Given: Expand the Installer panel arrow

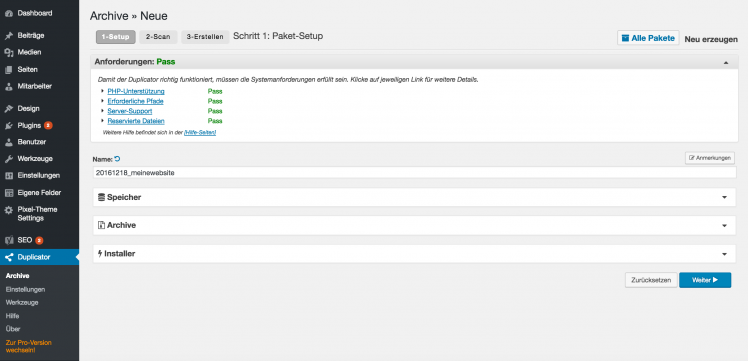Looking at the screenshot, I should click(724, 254).
